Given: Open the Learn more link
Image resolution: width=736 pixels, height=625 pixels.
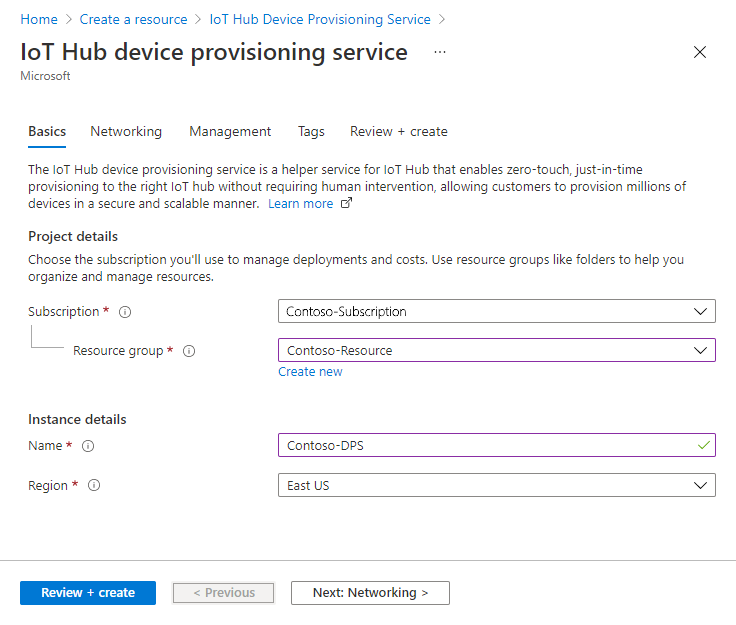Looking at the screenshot, I should pyautogui.click(x=300, y=204).
